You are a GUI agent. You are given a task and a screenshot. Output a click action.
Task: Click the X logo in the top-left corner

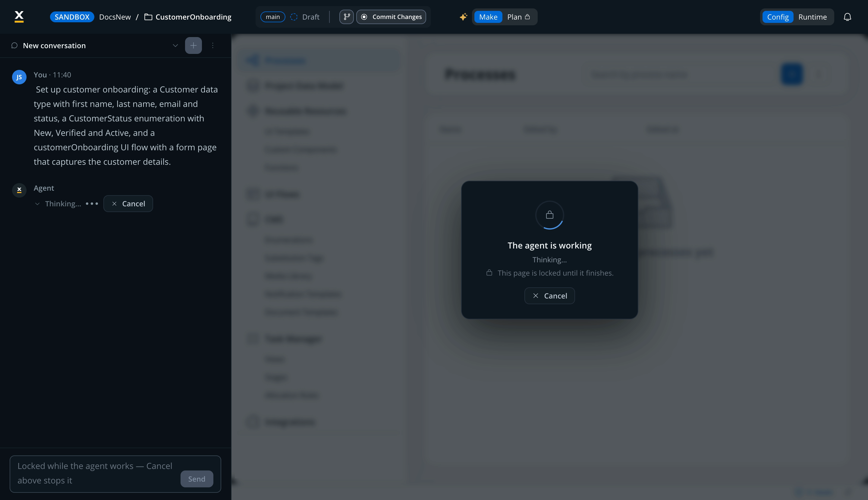point(19,17)
